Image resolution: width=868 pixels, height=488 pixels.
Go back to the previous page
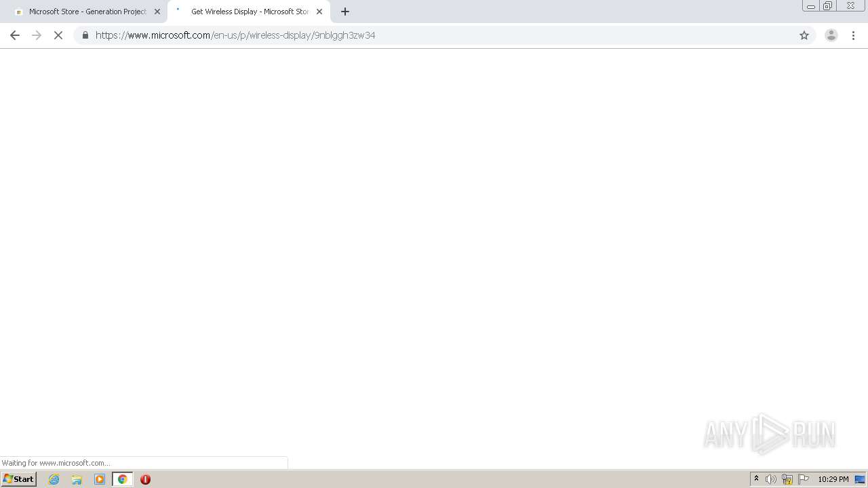(x=15, y=35)
